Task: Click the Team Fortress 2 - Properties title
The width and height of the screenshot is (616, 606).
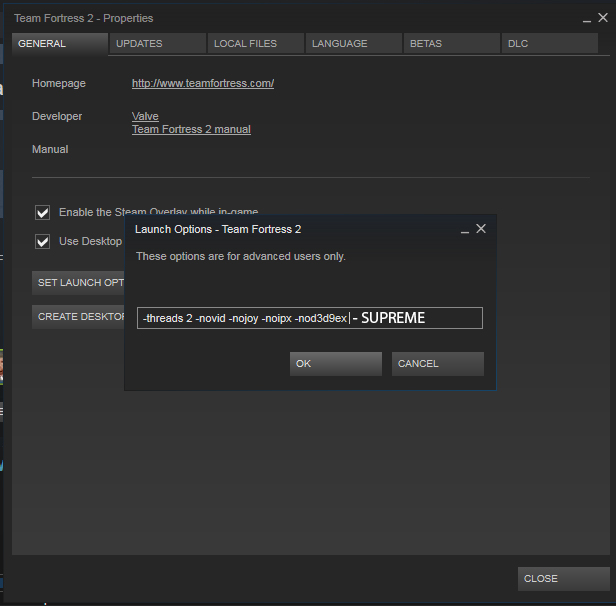Action: coord(84,18)
